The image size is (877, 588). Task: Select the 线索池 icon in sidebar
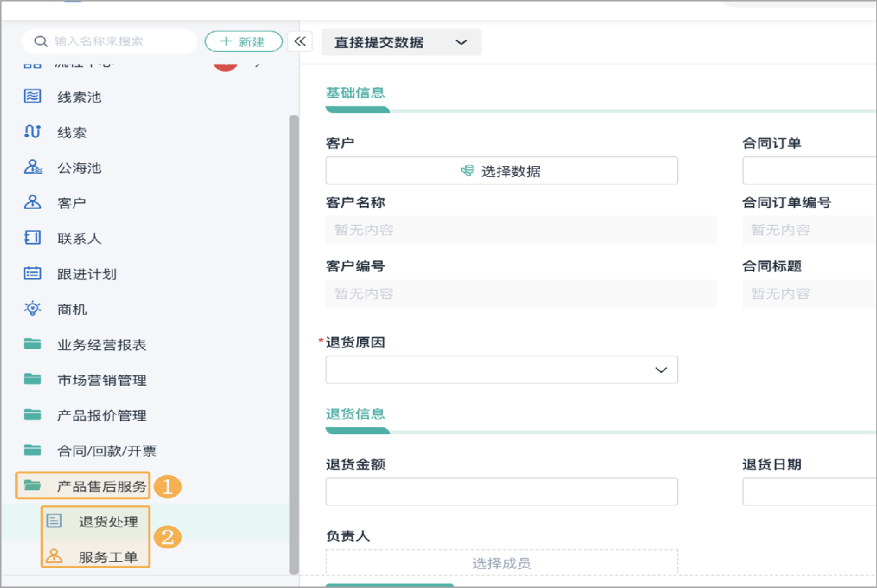[31, 96]
